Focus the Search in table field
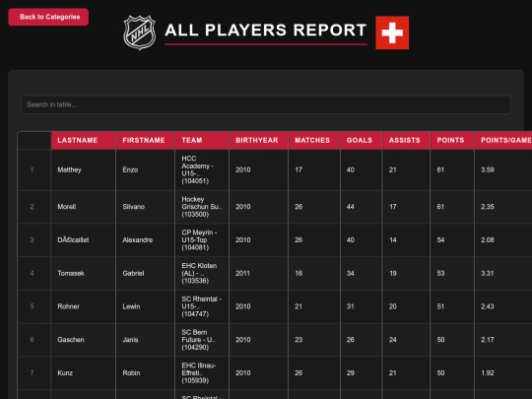532x399 pixels. click(x=266, y=104)
